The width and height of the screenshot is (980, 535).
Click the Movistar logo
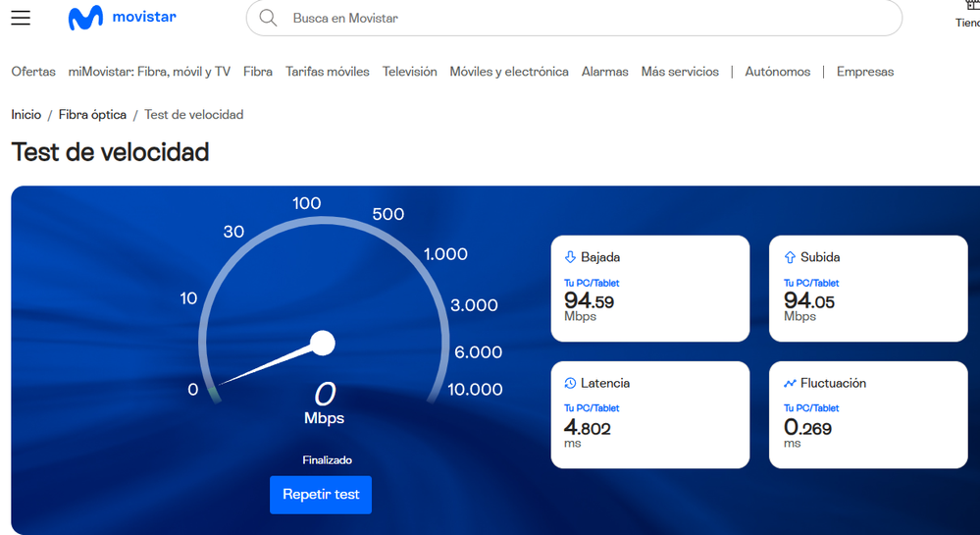point(122,18)
